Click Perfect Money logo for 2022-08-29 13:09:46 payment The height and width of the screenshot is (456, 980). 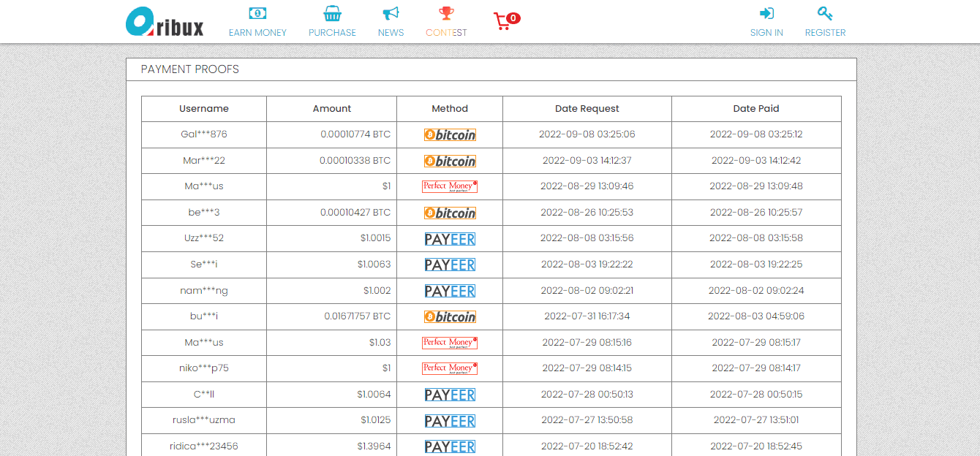point(450,186)
